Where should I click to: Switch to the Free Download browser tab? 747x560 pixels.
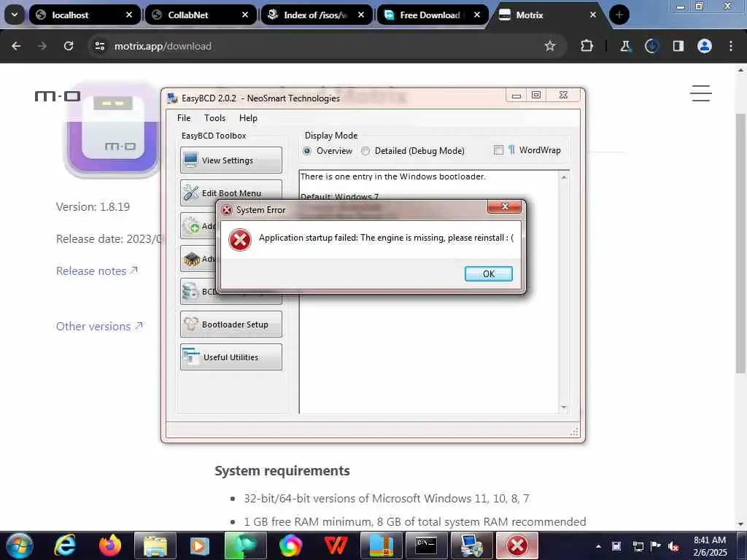pos(430,15)
